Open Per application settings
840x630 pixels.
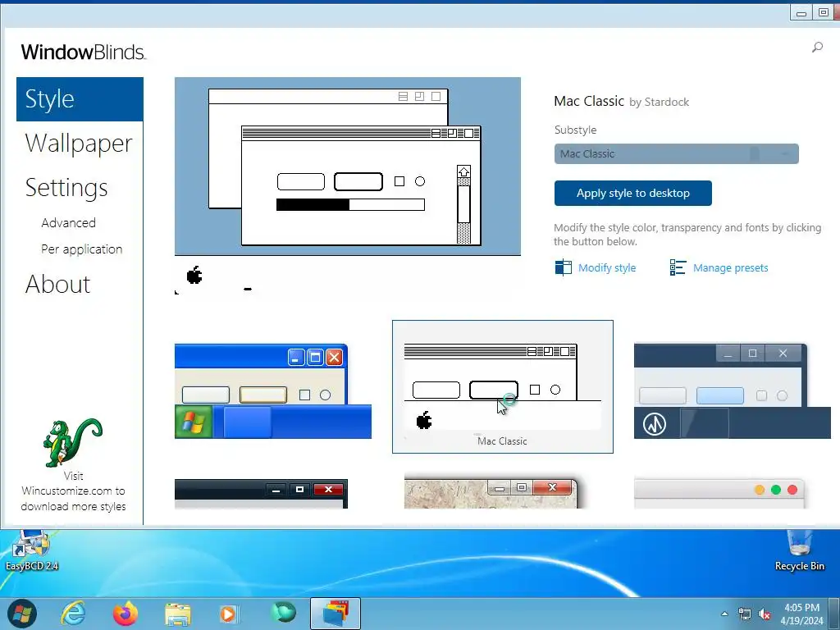(82, 249)
